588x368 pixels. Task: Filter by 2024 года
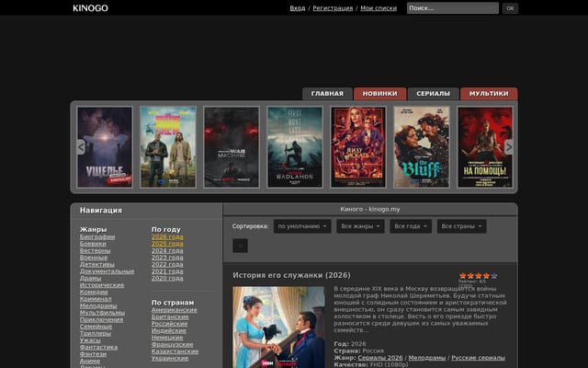[167, 250]
